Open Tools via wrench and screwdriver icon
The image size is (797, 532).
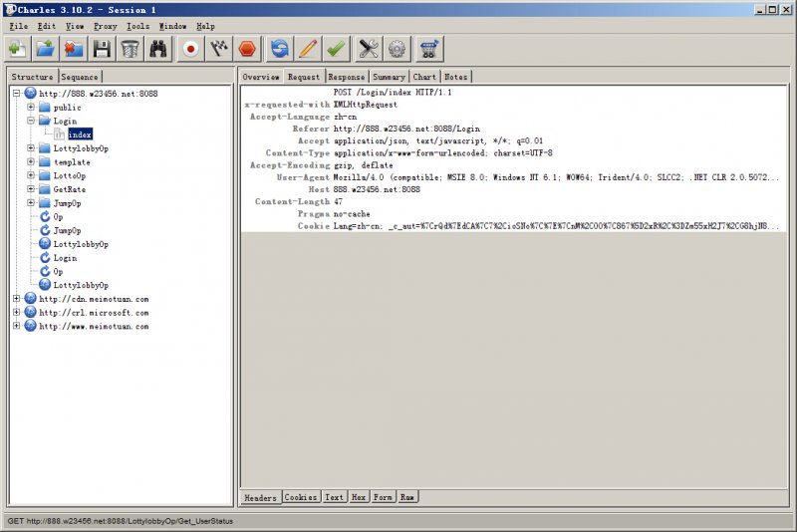369,49
